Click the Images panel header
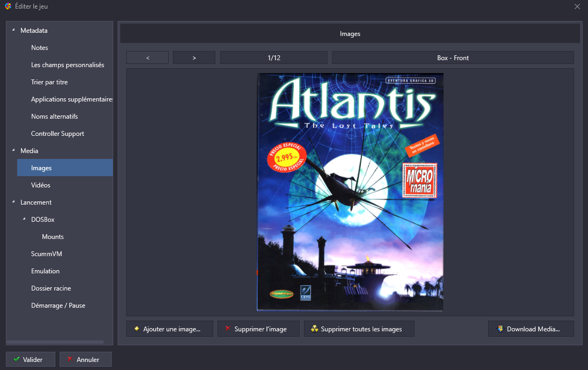 [350, 34]
